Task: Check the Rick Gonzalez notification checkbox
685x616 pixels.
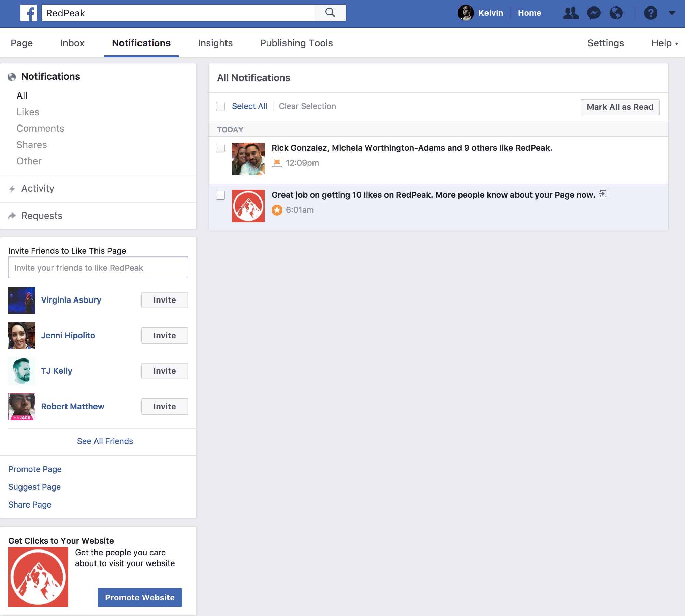Action: (220, 148)
